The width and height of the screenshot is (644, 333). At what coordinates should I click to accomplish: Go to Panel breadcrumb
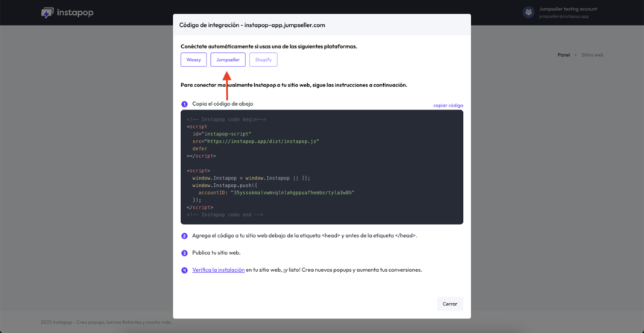pyautogui.click(x=563, y=55)
